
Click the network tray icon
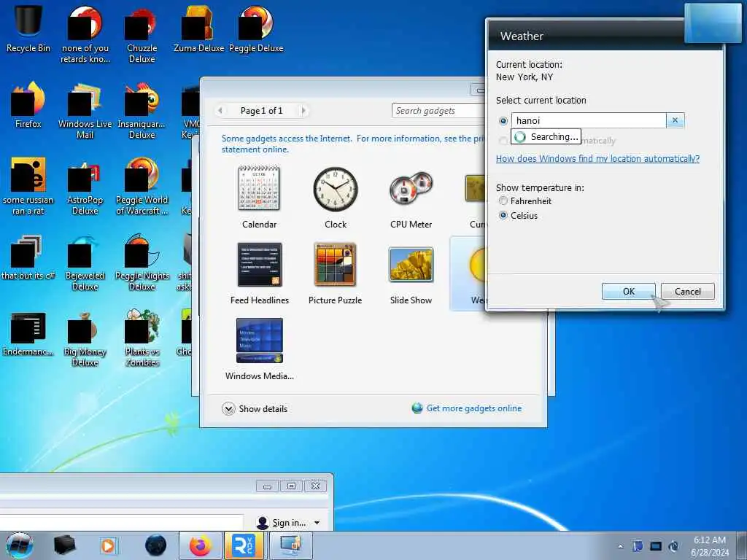[656, 546]
